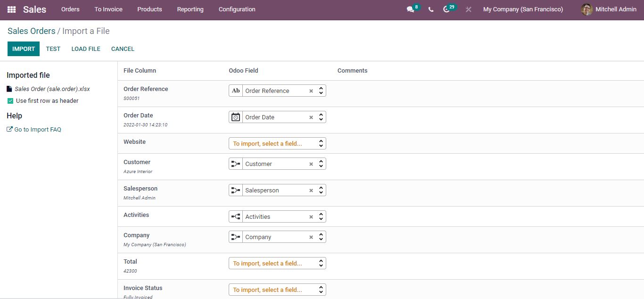
Task: Clear the Activities field mapping
Action: tap(311, 217)
